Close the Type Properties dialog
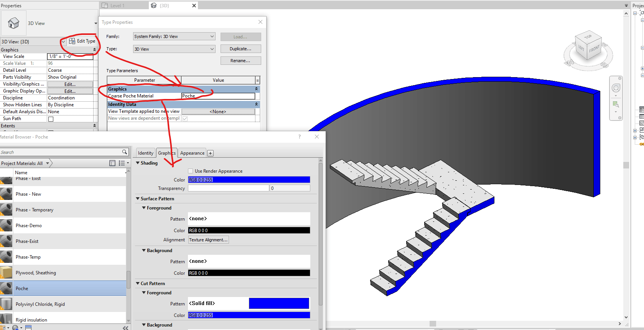Image resolution: width=644 pixels, height=330 pixels. 260,22
